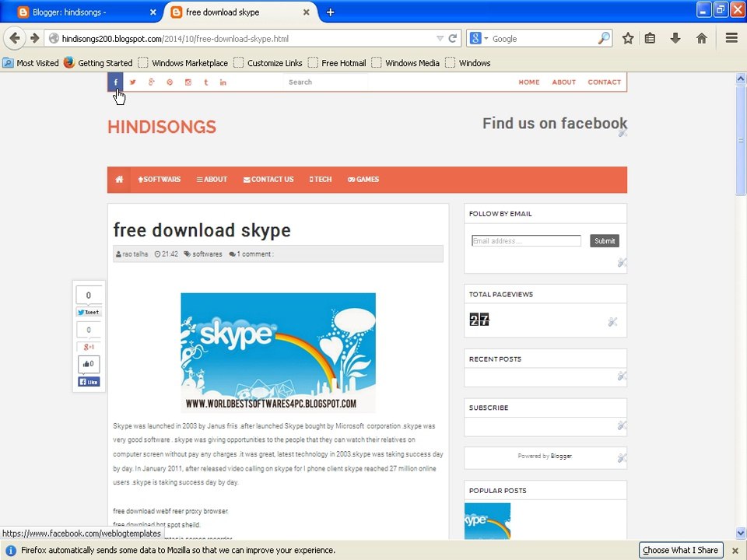Screen dimensions: 747x560
Task: Edit the Follow By Email widget wrench icon
Action: (622, 262)
